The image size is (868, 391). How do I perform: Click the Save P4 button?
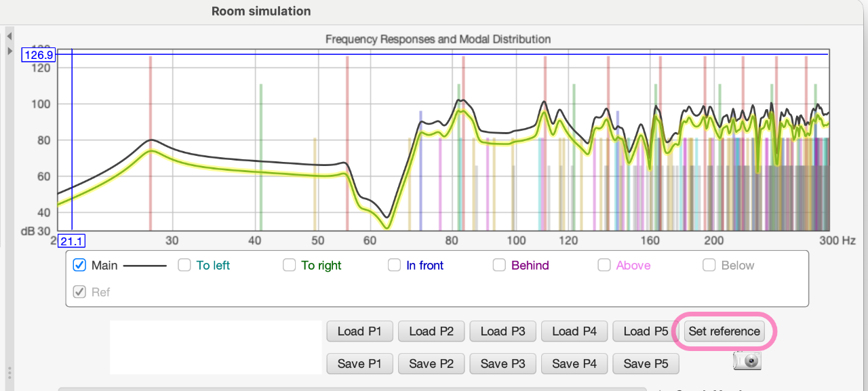[x=574, y=364]
